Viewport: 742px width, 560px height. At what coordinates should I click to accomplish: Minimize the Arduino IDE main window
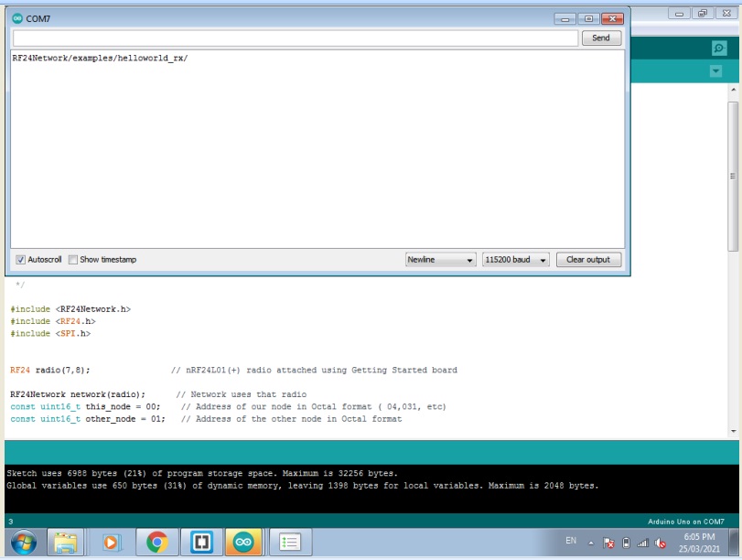pyautogui.click(x=679, y=13)
